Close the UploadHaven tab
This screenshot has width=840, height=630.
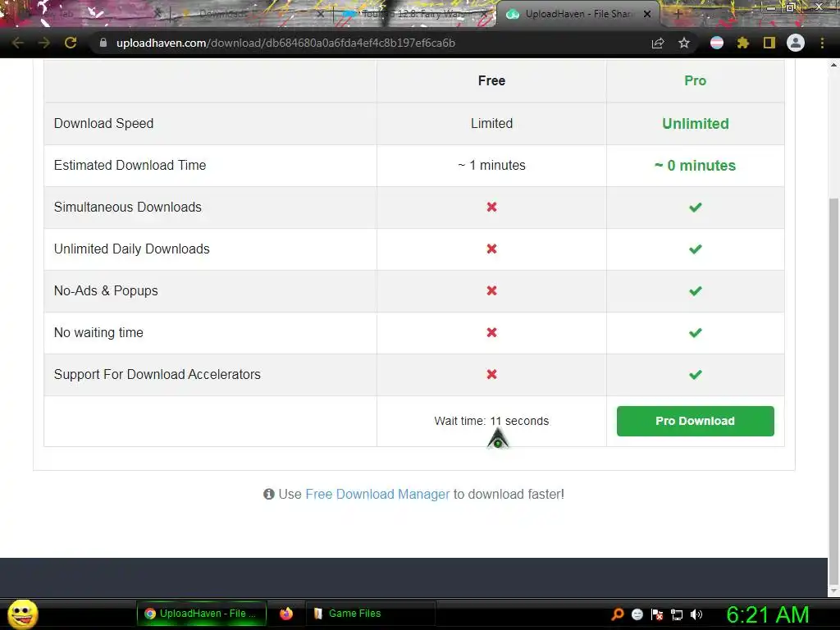[x=647, y=15]
